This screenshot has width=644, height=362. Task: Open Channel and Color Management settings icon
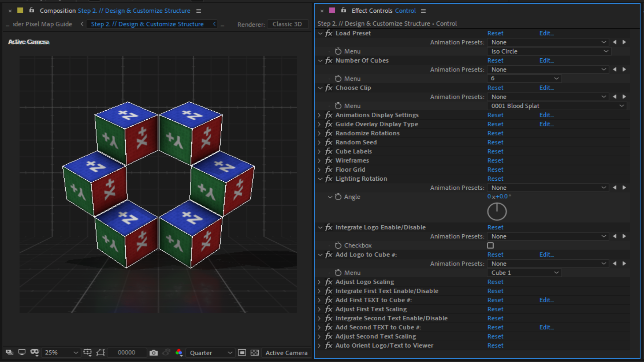179,353
